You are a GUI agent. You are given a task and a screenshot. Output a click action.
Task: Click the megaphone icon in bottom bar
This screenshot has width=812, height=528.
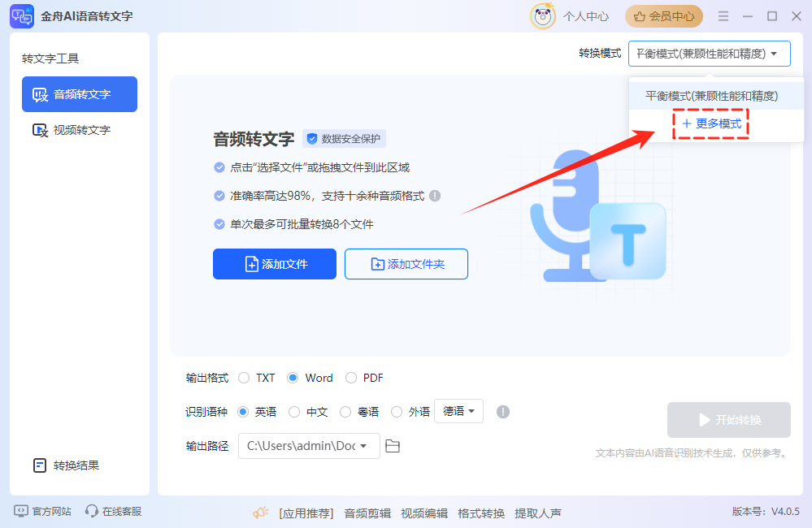[260, 513]
